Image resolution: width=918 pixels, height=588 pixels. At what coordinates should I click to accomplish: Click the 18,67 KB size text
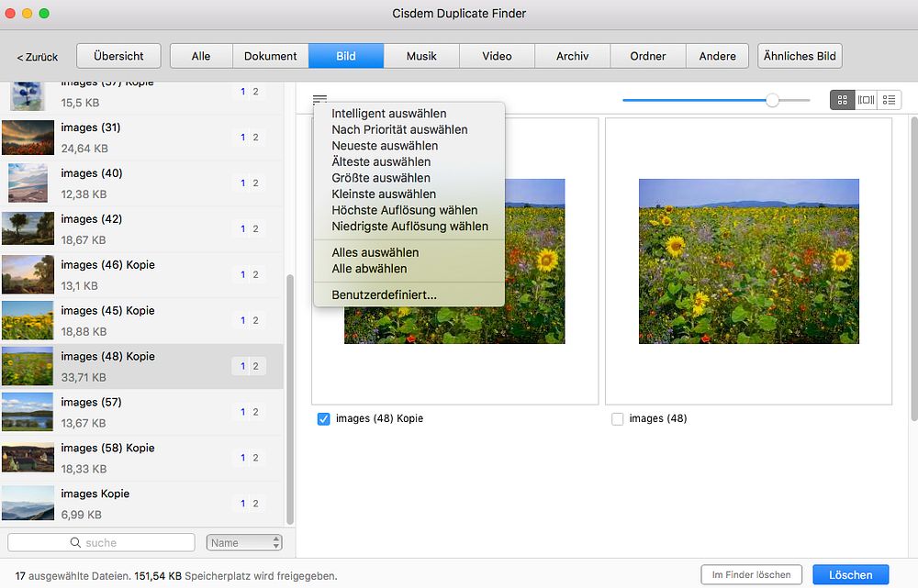click(84, 240)
